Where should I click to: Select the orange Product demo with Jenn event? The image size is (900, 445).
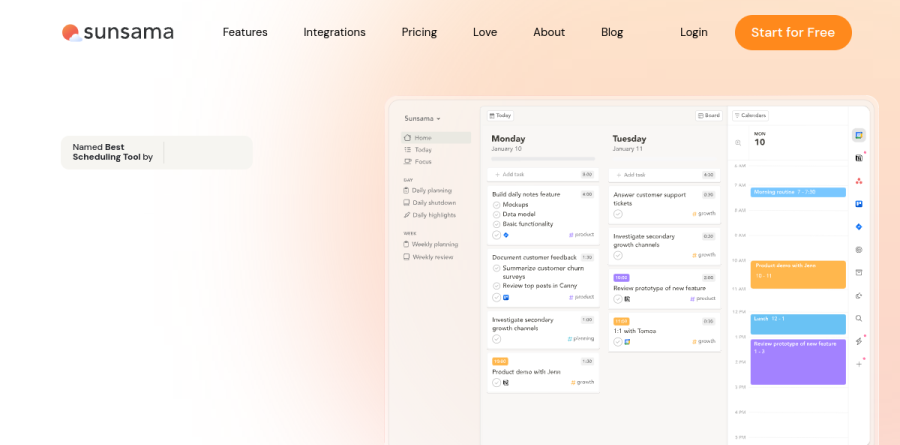tap(798, 274)
